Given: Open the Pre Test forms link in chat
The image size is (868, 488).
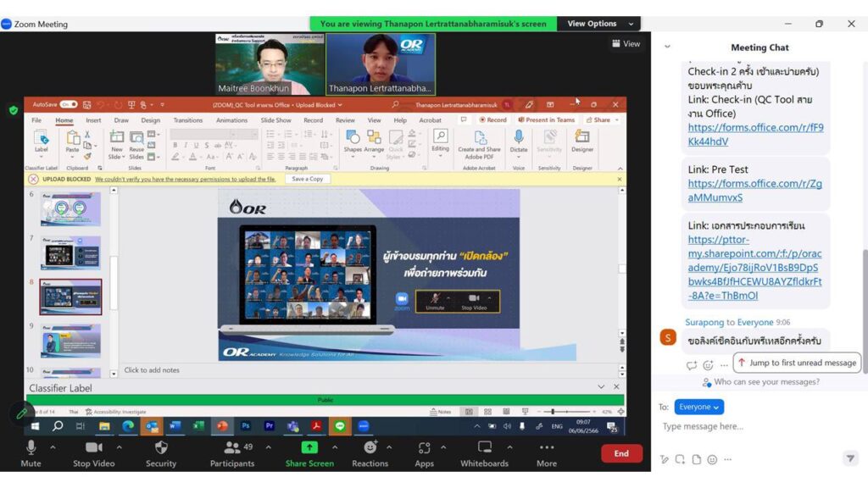Looking at the screenshot, I should [755, 191].
